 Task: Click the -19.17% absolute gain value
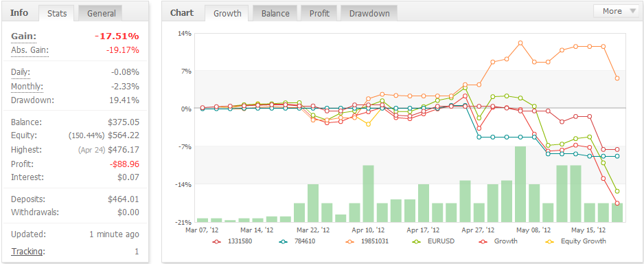tap(122, 50)
